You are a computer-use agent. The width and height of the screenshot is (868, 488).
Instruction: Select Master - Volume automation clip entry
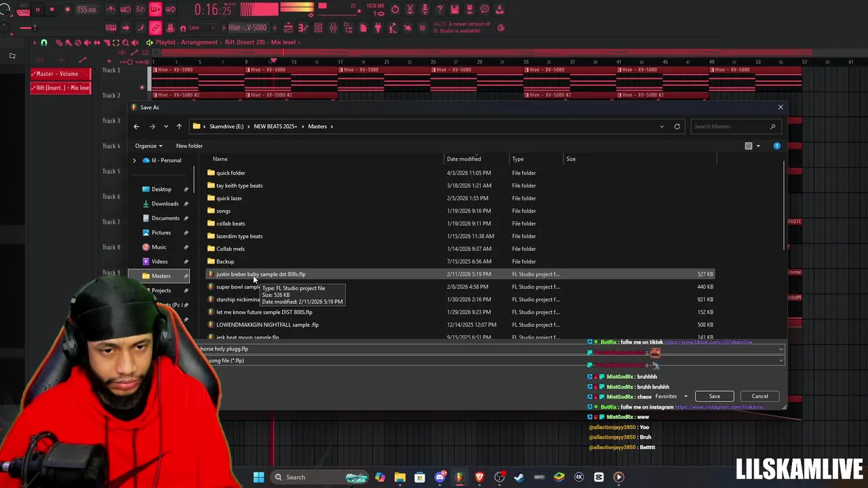pos(60,74)
